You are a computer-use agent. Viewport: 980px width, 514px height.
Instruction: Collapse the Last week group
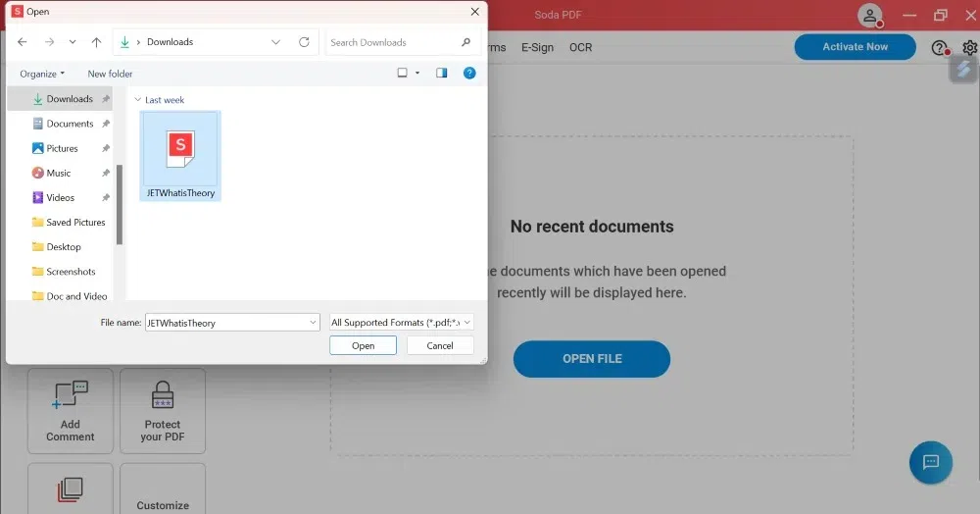pyautogui.click(x=137, y=99)
